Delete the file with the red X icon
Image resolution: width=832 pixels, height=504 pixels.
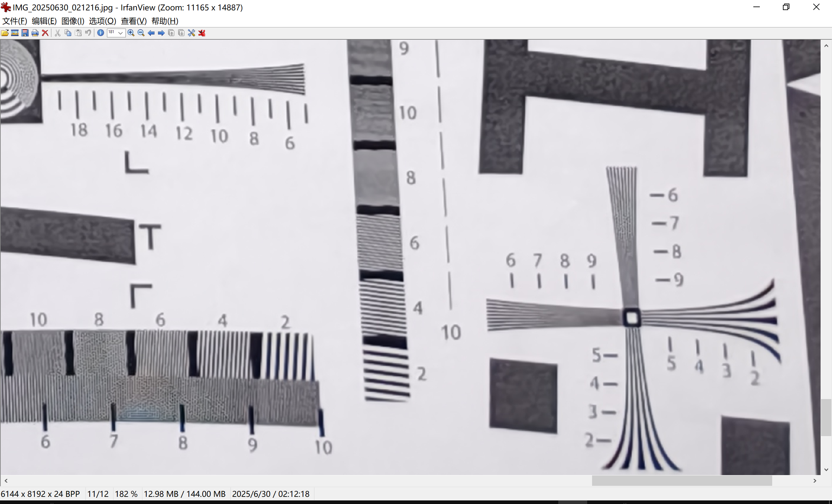click(45, 33)
